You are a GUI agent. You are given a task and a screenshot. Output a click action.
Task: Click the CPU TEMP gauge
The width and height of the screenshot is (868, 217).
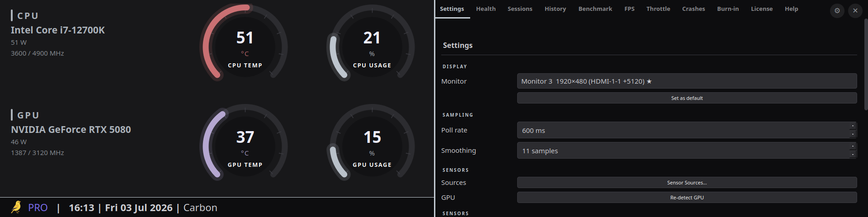(x=245, y=43)
